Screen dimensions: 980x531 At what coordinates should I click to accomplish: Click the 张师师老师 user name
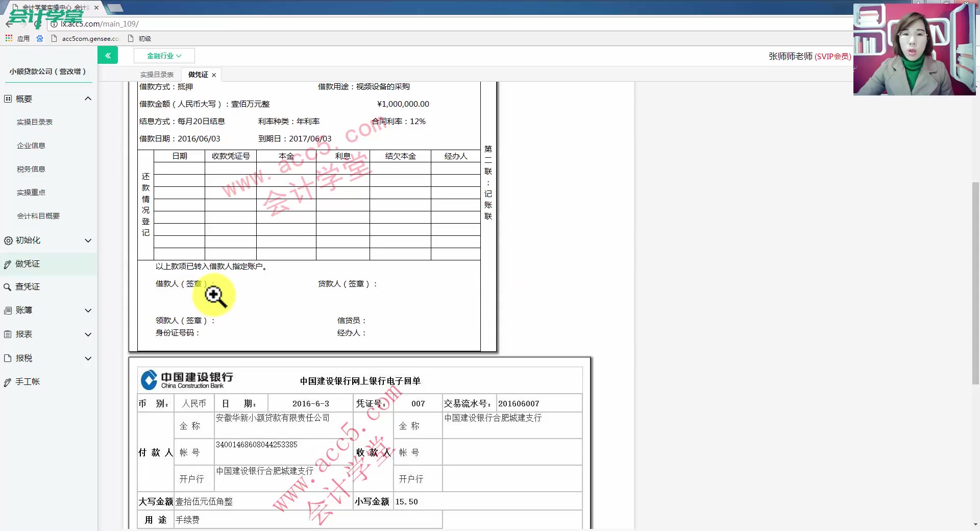(790, 56)
